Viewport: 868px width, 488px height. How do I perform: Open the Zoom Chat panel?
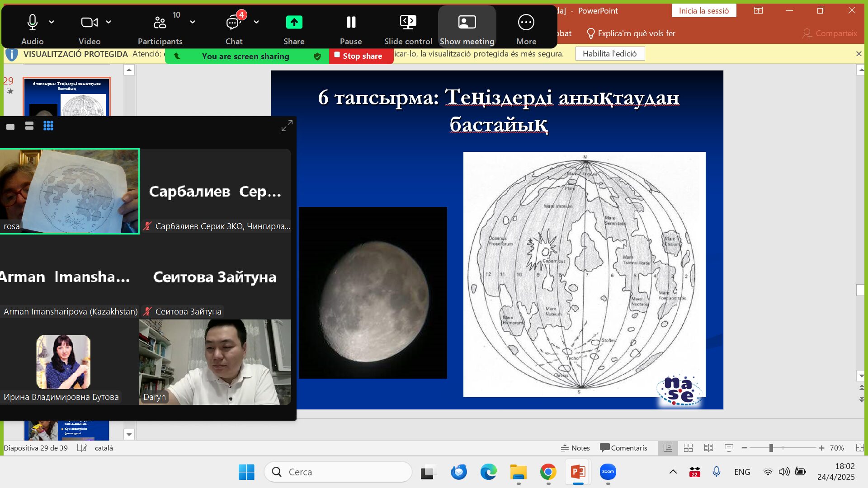point(234,22)
